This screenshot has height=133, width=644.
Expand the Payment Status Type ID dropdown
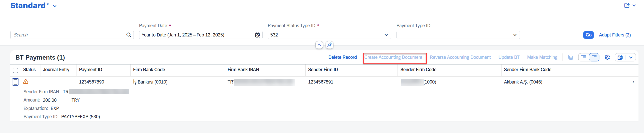click(x=386, y=35)
